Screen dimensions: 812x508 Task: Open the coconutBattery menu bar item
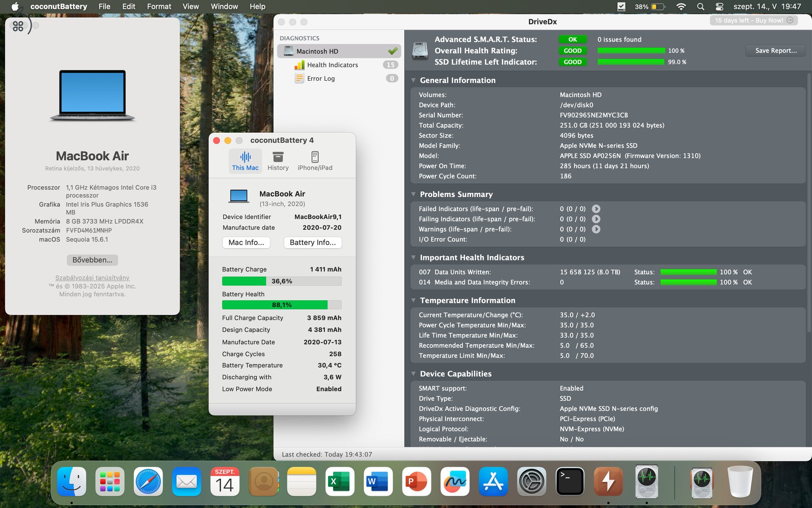point(59,7)
